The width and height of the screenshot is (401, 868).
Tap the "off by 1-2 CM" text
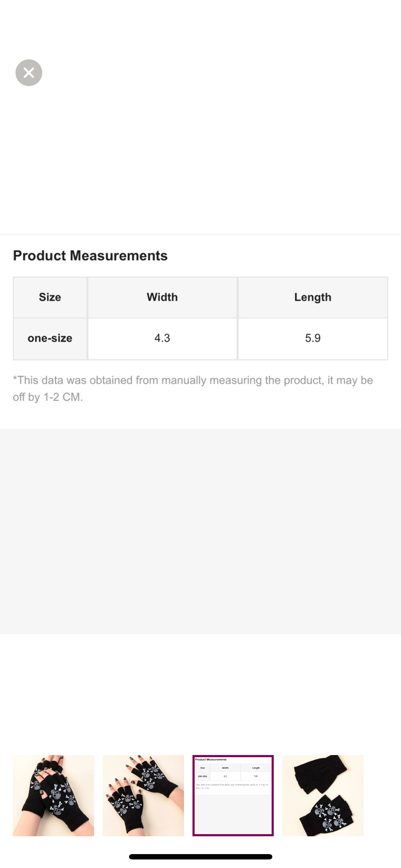(48, 397)
